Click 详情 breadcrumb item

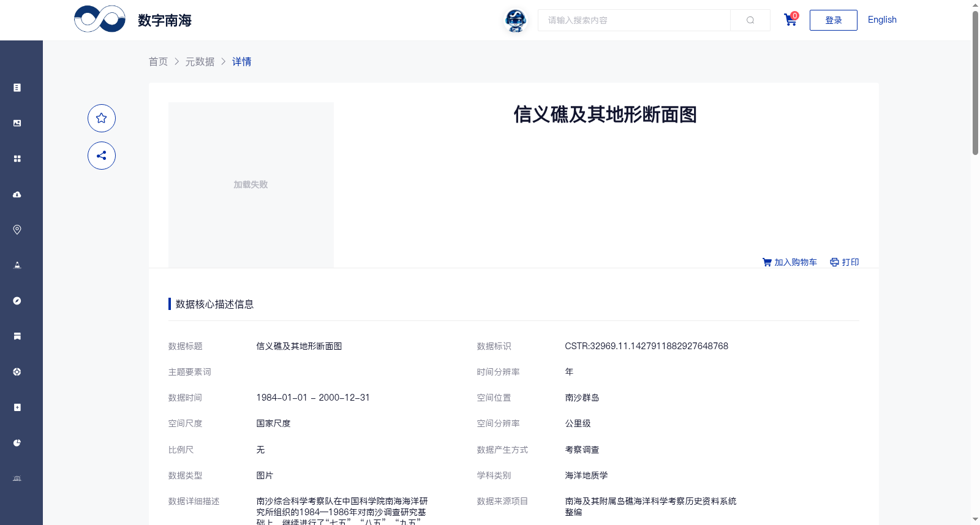242,61
